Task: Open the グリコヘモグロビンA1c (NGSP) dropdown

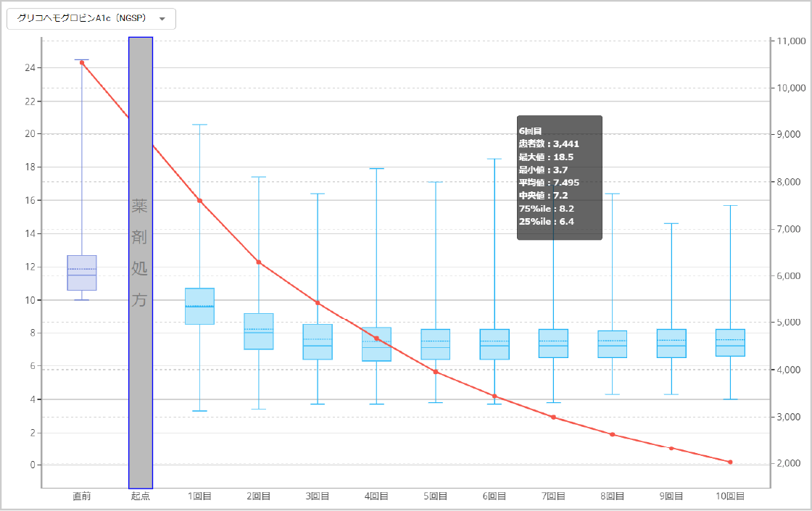Action: 91,19
